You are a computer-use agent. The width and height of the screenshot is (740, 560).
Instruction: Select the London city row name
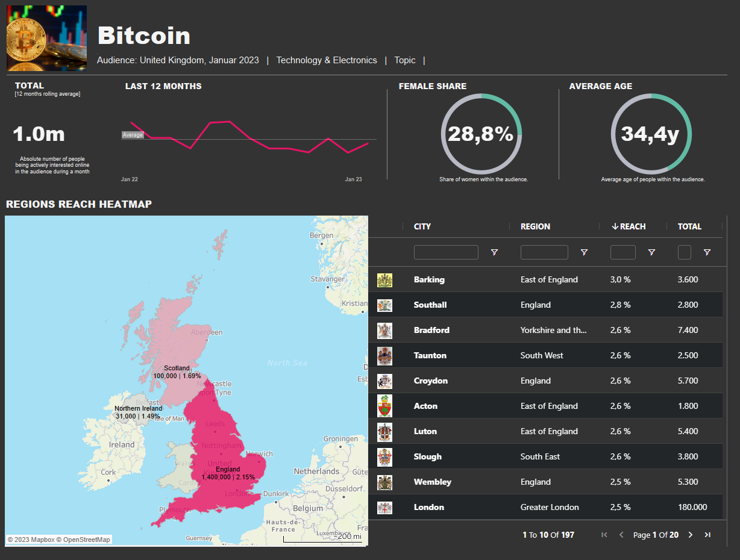(x=429, y=507)
